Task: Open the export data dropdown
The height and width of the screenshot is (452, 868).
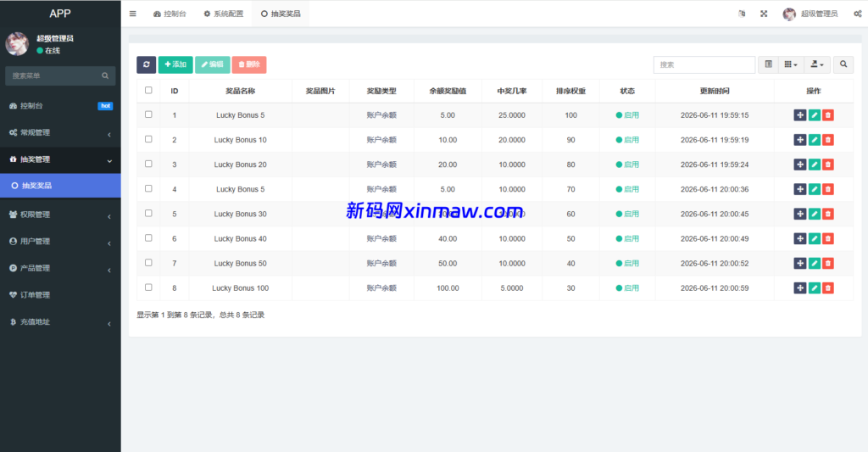Action: [817, 64]
